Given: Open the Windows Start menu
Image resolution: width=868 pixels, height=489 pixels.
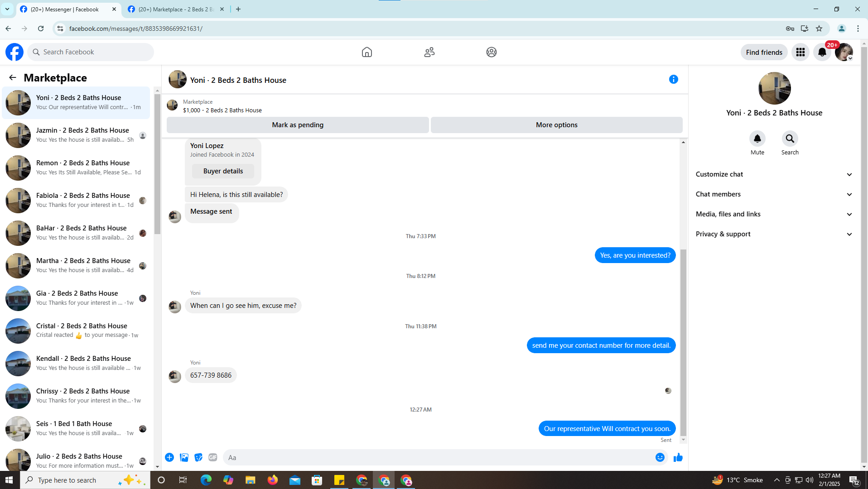Looking at the screenshot, I should [9, 480].
